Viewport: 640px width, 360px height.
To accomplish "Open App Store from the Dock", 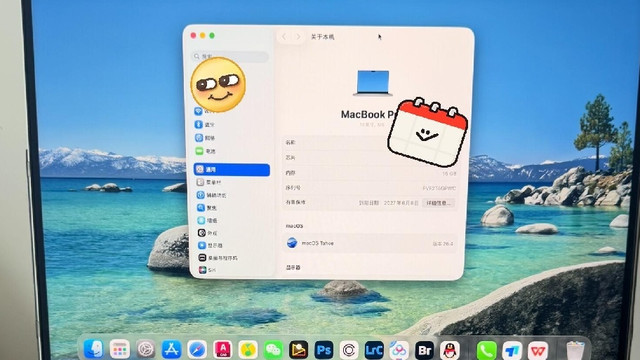I will point(171,349).
